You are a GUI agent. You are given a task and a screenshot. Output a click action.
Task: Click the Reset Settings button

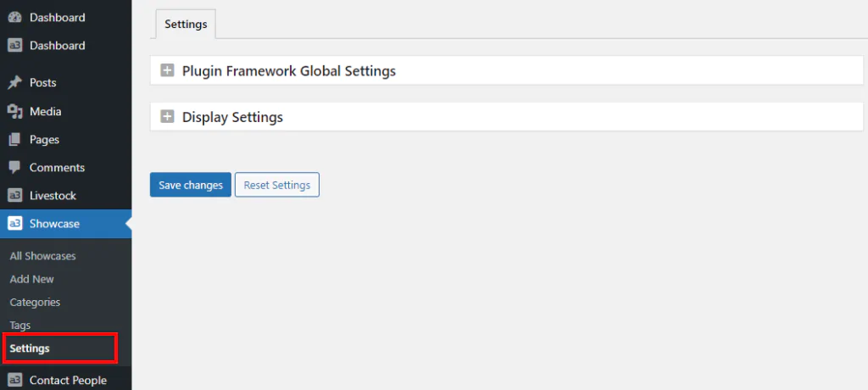click(x=277, y=185)
